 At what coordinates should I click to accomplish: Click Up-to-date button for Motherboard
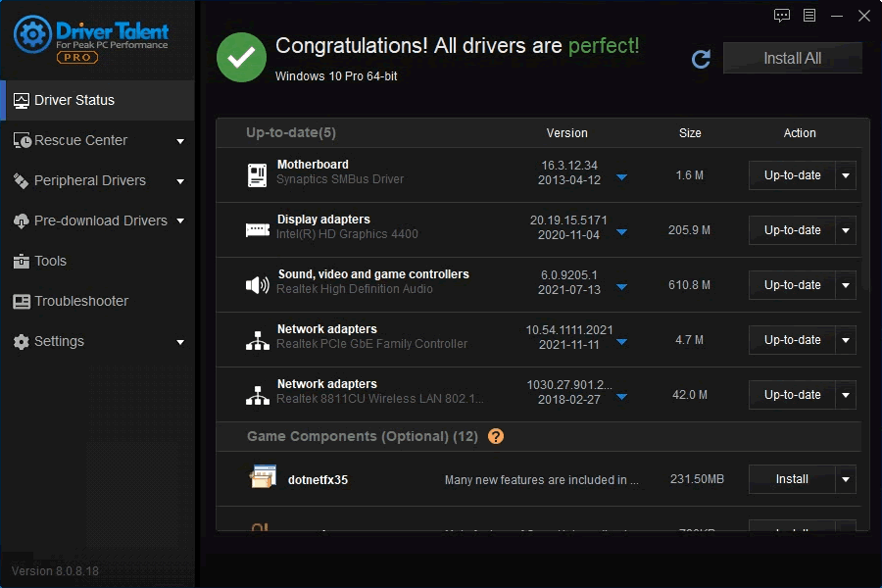(x=792, y=175)
